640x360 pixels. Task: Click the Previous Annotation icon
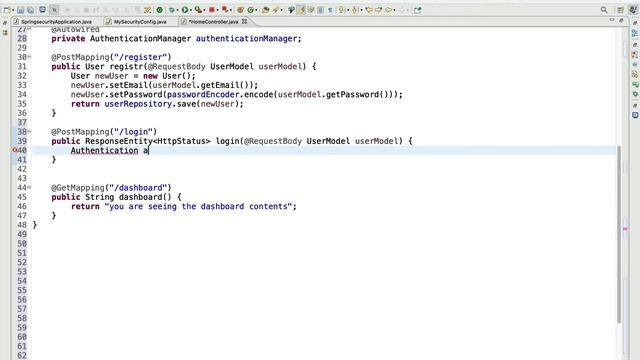355,10
